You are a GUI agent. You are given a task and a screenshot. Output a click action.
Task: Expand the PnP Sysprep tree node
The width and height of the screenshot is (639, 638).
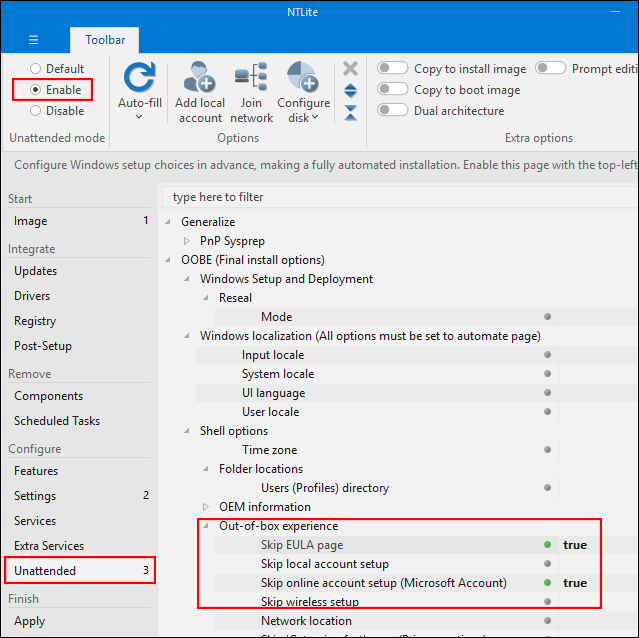coord(187,241)
